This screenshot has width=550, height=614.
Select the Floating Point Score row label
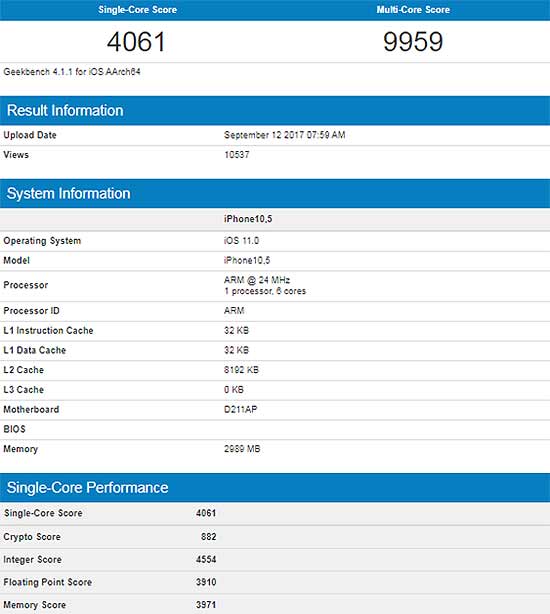click(x=47, y=582)
